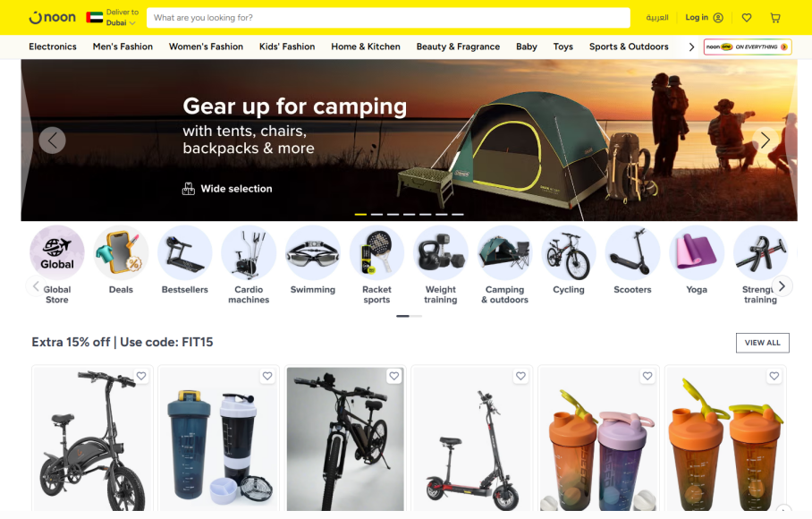
Task: Toggle wishlist heart on seated scooter product
Action: (520, 376)
